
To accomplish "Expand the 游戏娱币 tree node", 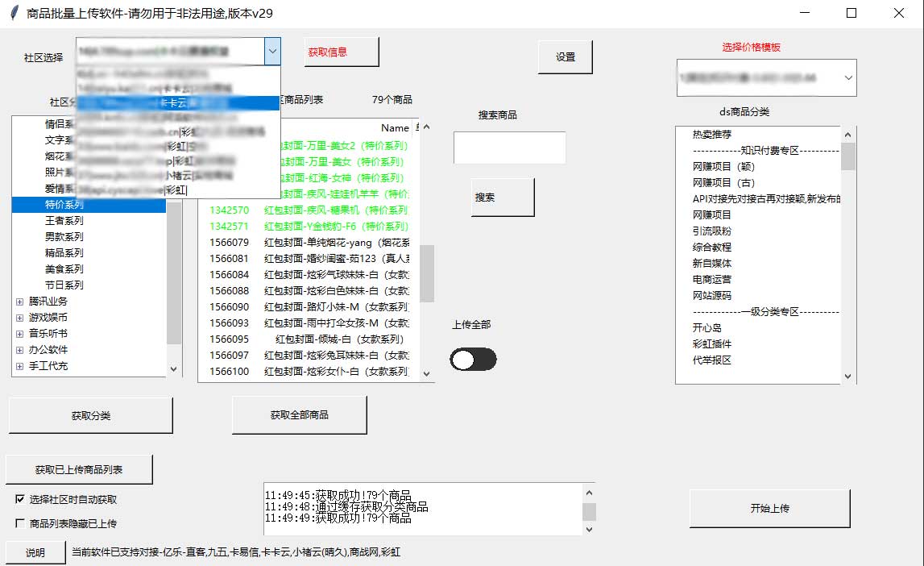I will (19, 318).
